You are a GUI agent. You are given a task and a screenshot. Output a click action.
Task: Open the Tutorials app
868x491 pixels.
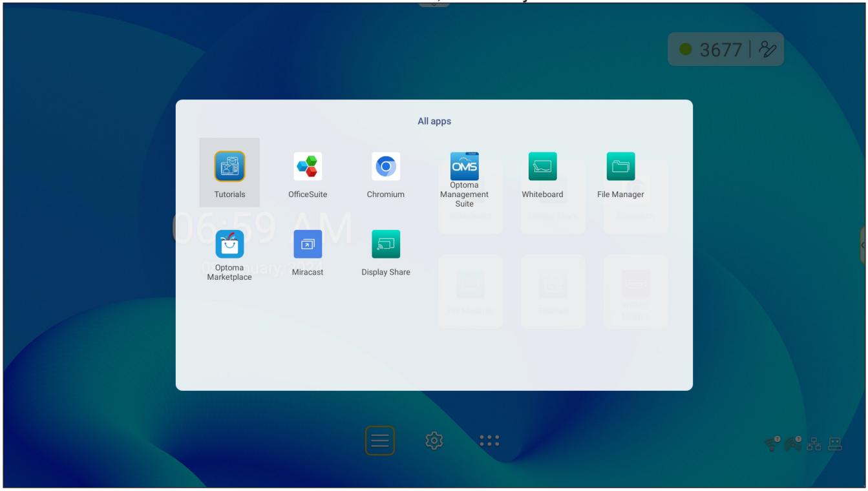click(x=229, y=172)
